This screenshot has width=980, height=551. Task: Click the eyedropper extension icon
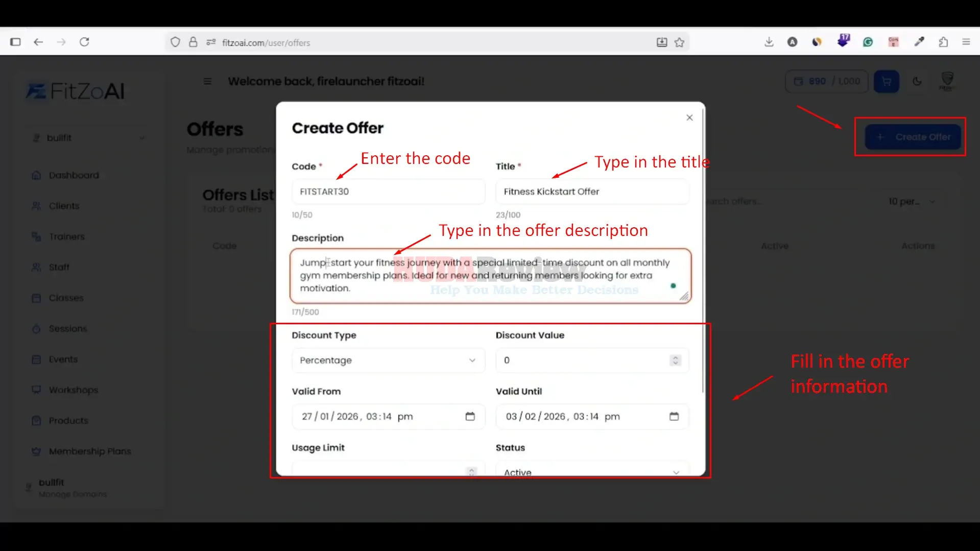919,42
